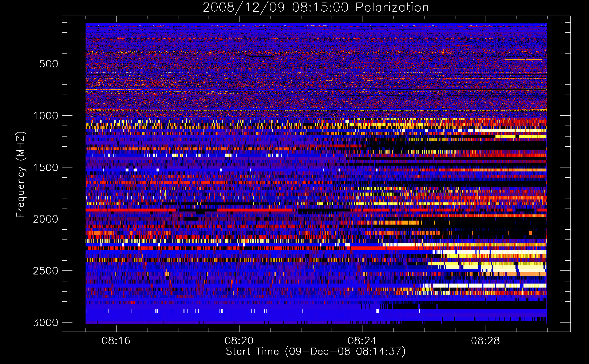
Task: Select the 1000 frequency axis label
Action: tap(46, 116)
